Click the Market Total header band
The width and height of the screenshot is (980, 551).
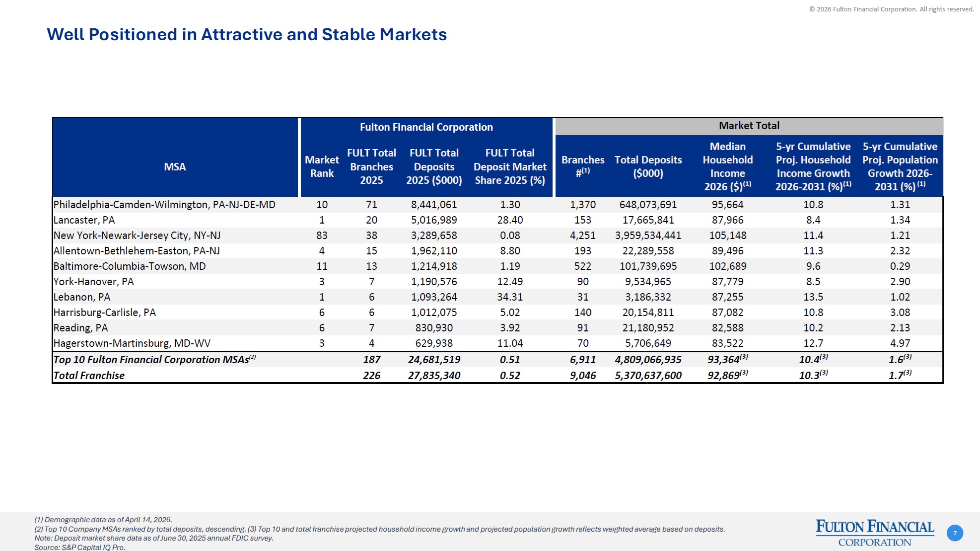pos(749,126)
